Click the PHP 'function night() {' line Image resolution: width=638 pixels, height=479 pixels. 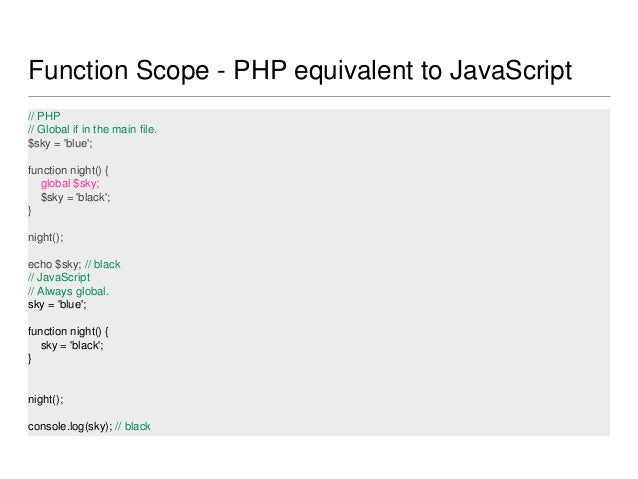[x=68, y=170]
